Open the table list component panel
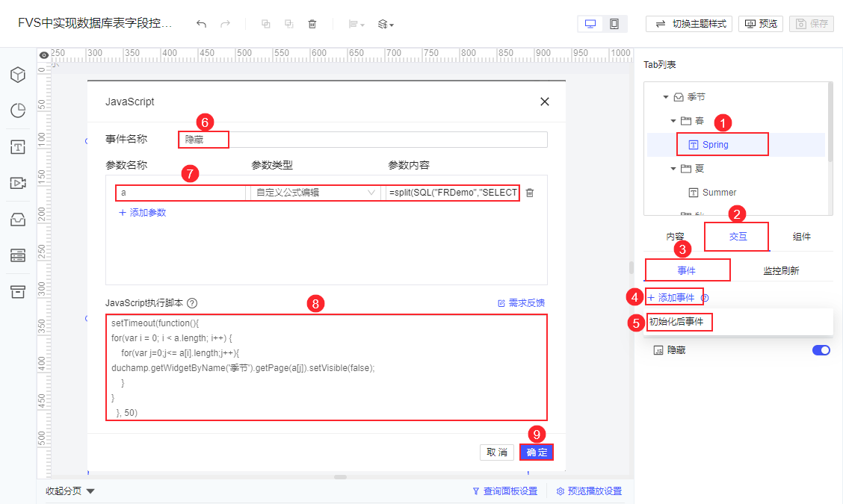 click(x=18, y=255)
